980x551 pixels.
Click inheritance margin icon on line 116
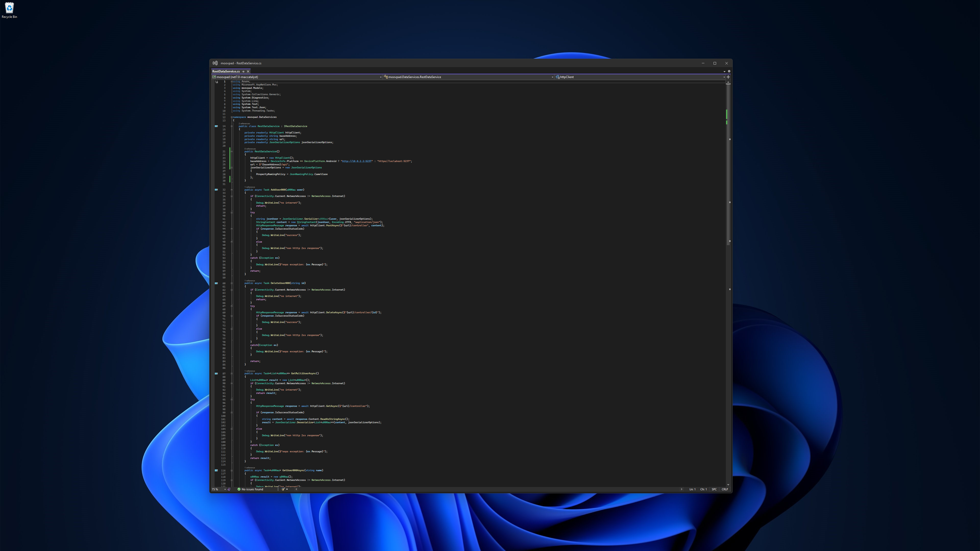tap(216, 470)
